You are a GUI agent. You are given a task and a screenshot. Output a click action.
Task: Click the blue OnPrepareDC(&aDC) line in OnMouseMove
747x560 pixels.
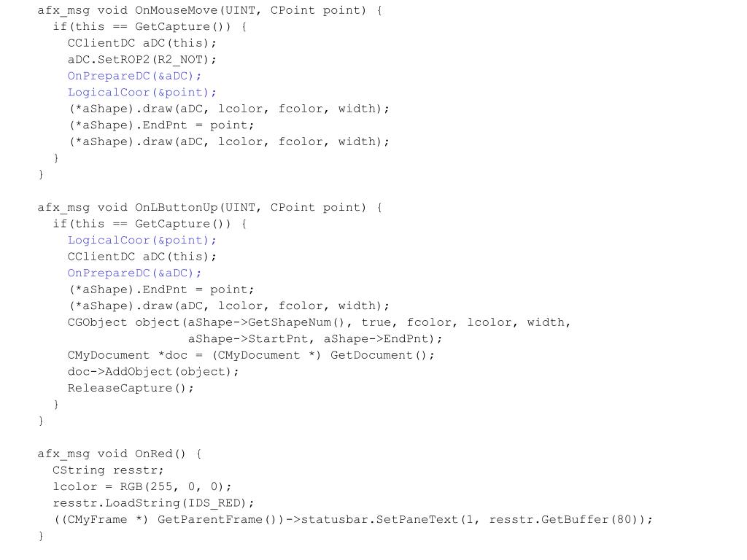coord(134,76)
